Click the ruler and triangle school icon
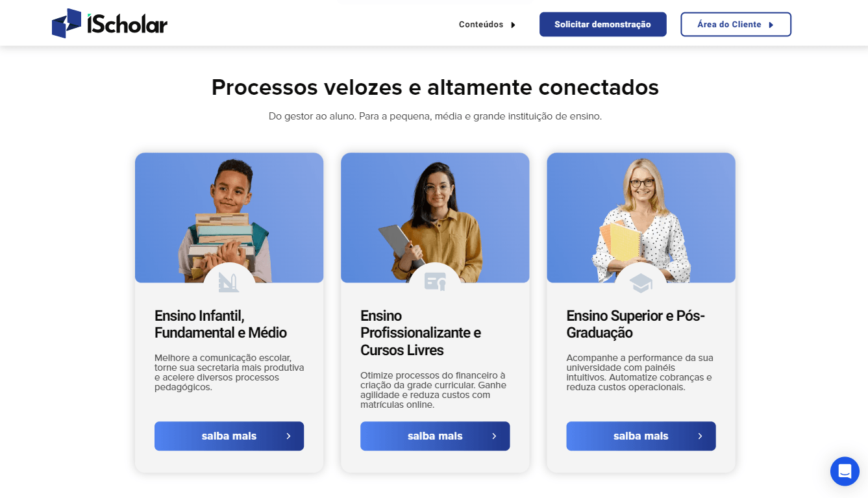This screenshot has height=498, width=868. click(x=229, y=282)
